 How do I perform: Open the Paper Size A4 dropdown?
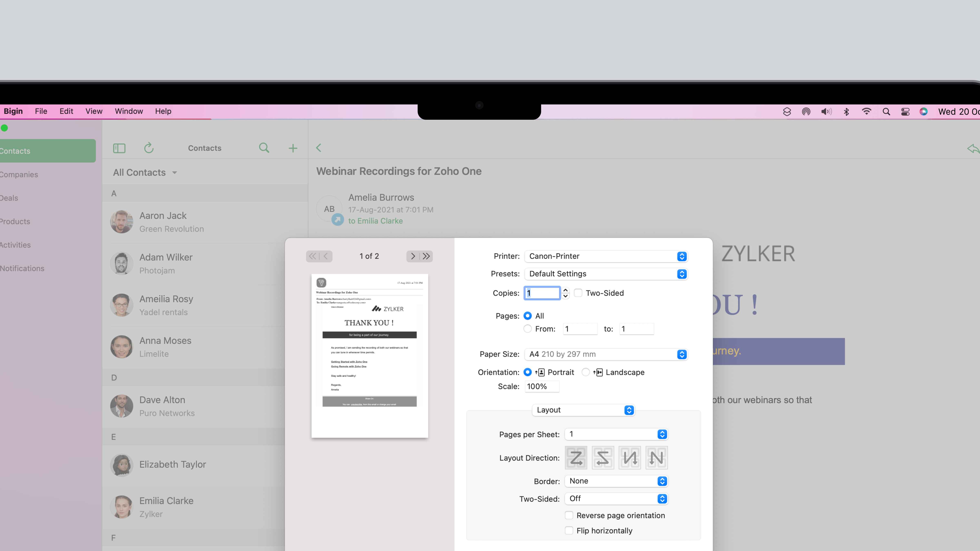(x=606, y=354)
